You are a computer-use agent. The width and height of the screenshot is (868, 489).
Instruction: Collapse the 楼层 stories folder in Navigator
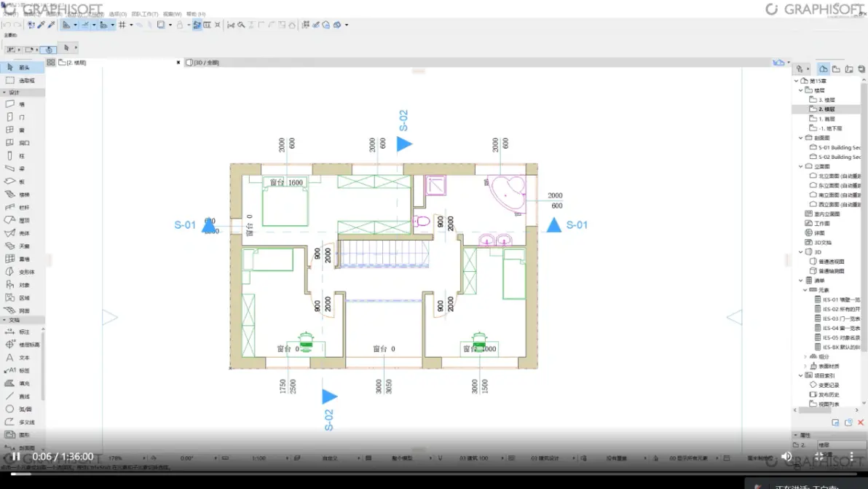(801, 90)
